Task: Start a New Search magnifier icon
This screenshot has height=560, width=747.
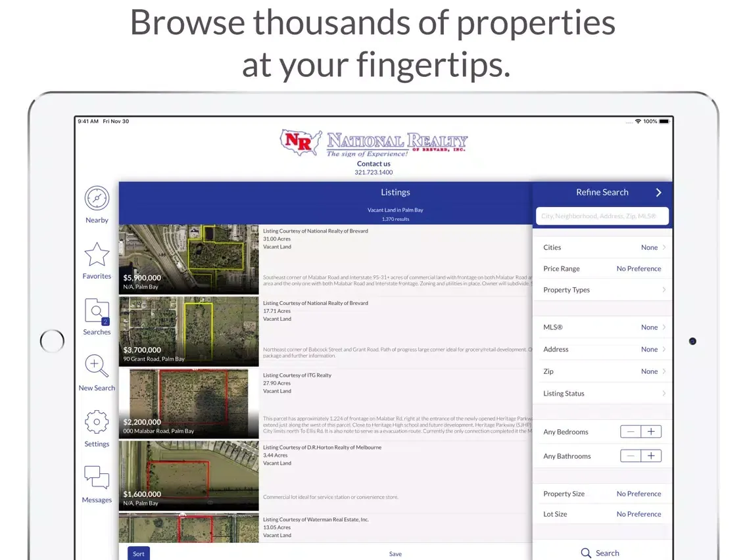Action: tap(97, 367)
